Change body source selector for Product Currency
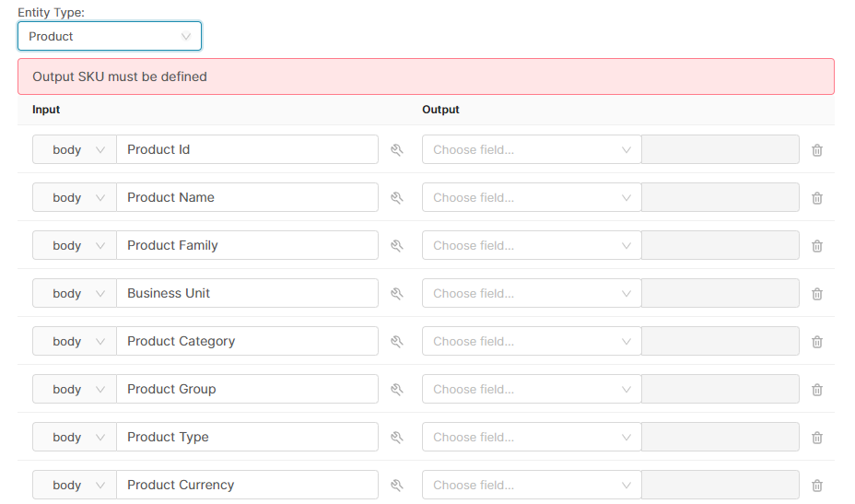Image resolution: width=855 pixels, height=504 pixels. click(x=75, y=486)
